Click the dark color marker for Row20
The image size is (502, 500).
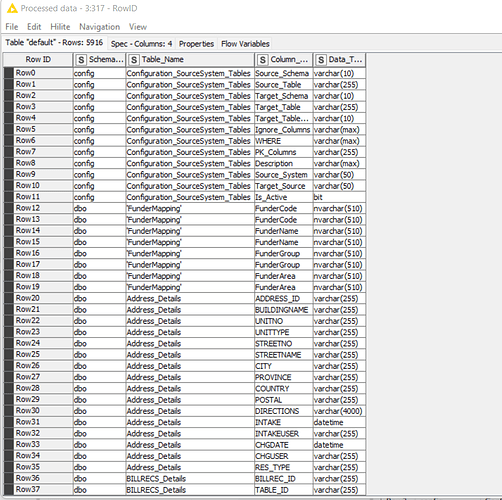(x=9, y=298)
